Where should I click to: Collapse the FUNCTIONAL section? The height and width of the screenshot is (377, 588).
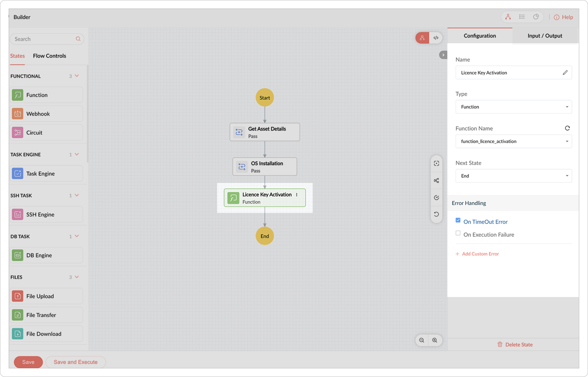77,76
